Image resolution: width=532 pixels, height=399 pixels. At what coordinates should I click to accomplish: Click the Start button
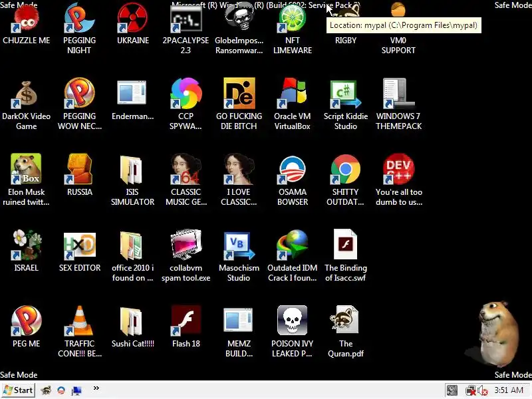(x=18, y=390)
